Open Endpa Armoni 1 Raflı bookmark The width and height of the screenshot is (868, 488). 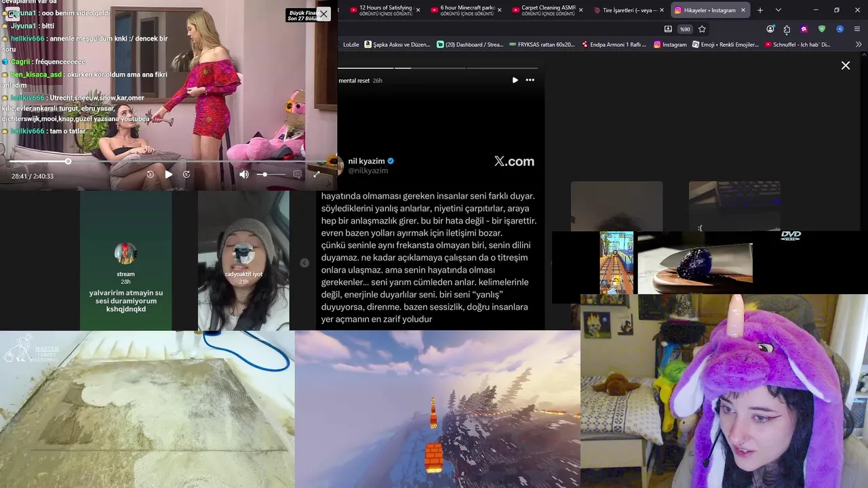click(x=614, y=45)
